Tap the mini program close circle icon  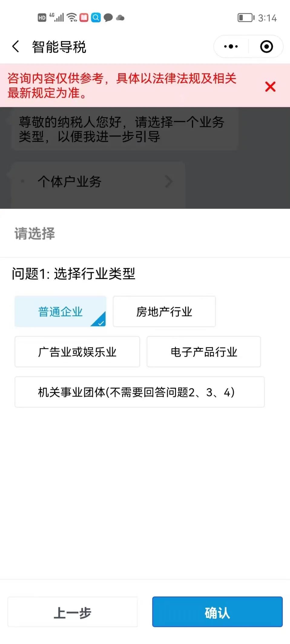266,47
